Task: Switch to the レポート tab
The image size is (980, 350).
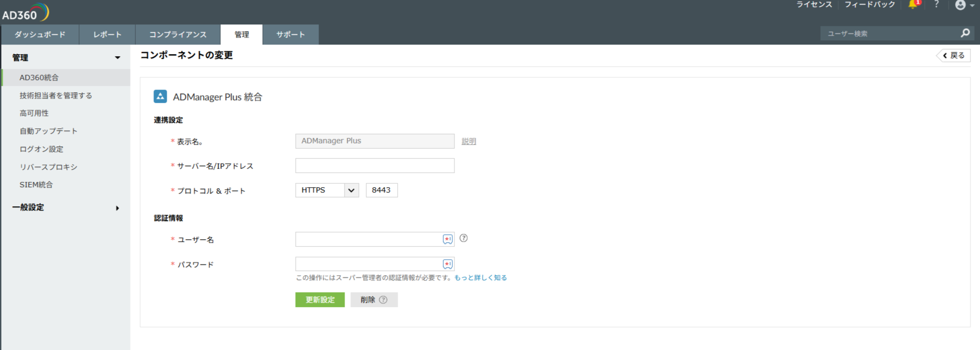Action: point(107,34)
